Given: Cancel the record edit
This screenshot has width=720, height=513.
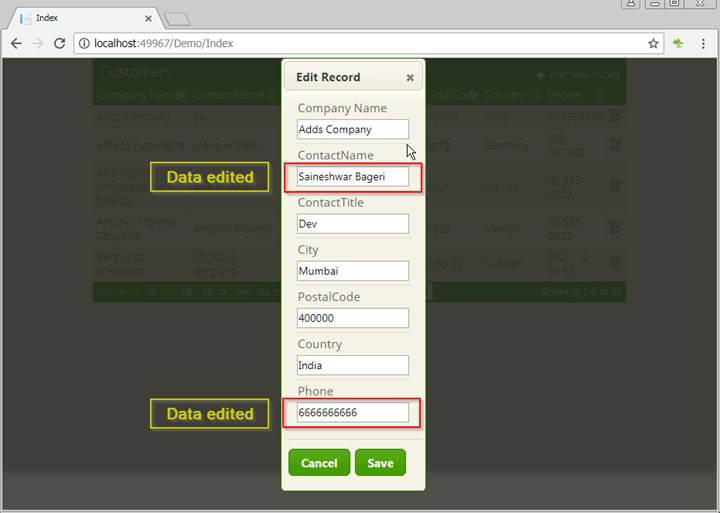Looking at the screenshot, I should 319,462.
